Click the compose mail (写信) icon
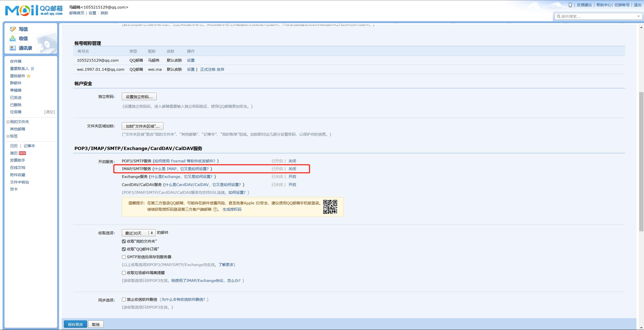Screen dimensions: 644x330 pos(13,29)
